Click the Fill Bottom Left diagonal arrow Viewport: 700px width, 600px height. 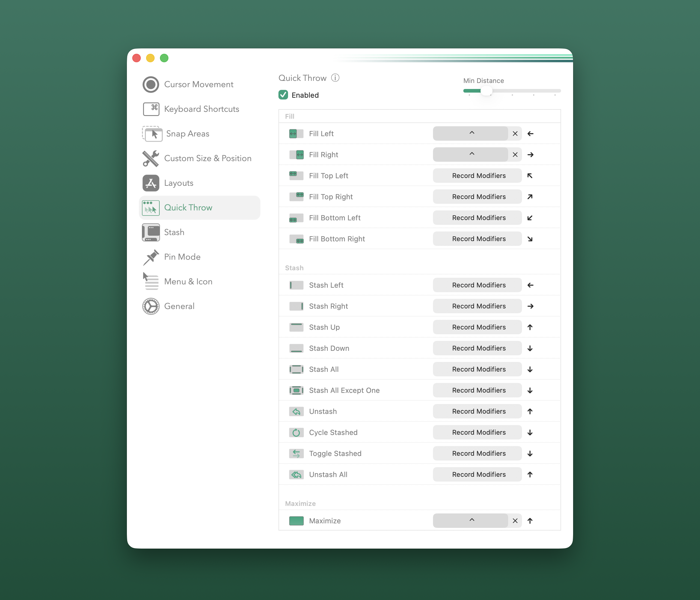pos(530,218)
